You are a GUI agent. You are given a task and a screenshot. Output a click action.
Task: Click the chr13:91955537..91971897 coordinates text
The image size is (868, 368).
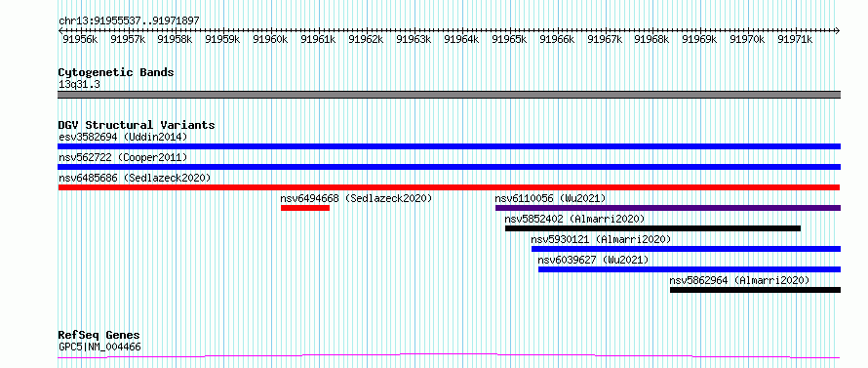pos(129,21)
